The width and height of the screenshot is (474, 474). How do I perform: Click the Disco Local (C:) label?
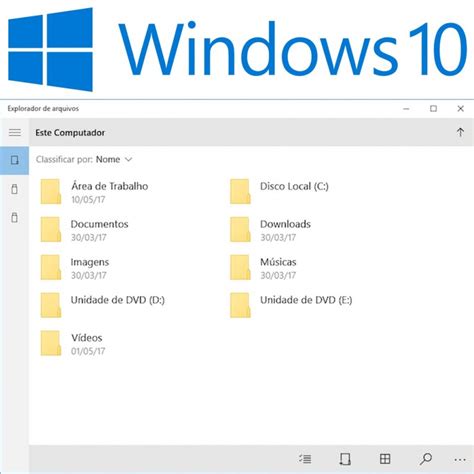294,186
